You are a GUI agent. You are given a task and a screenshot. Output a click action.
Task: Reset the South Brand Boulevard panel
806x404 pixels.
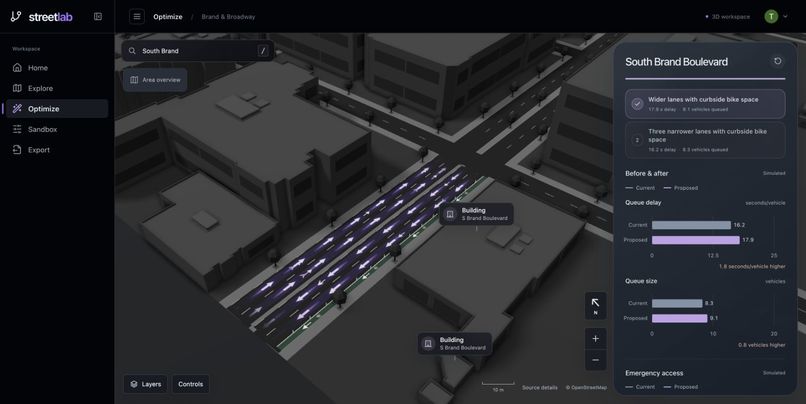tap(778, 61)
